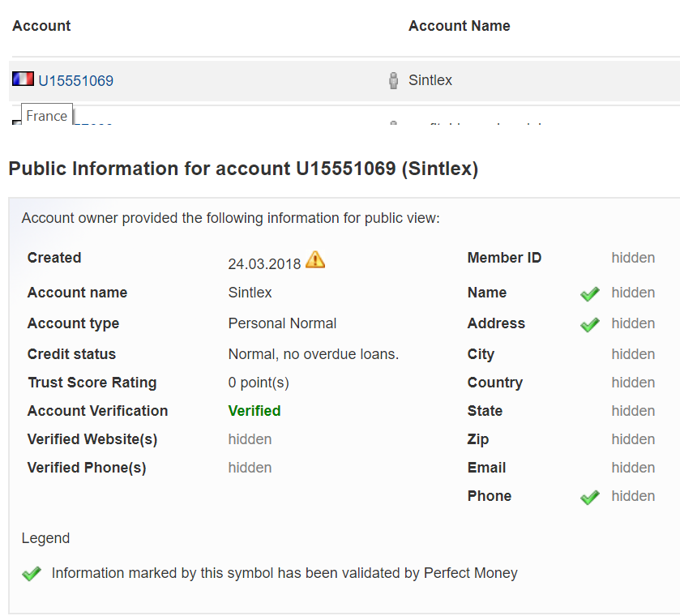This screenshot has width=680, height=616.
Task: Click the green Verified status text
Action: 254,411
